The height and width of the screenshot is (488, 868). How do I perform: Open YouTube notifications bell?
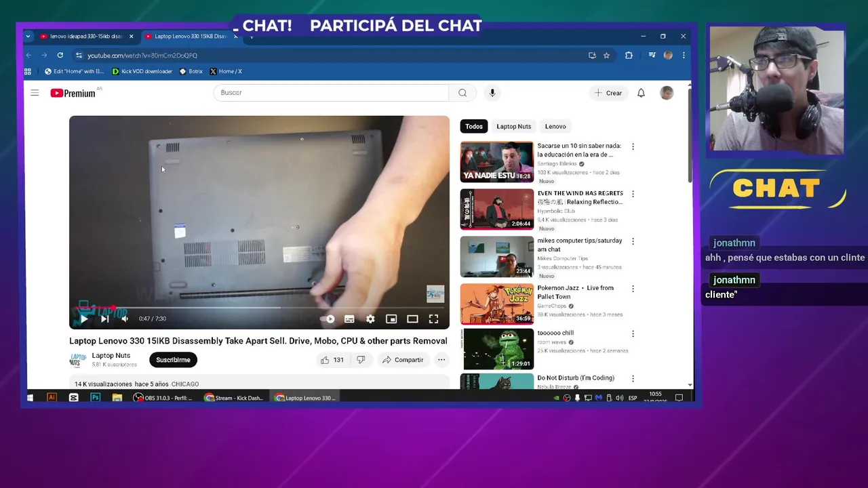pos(641,93)
